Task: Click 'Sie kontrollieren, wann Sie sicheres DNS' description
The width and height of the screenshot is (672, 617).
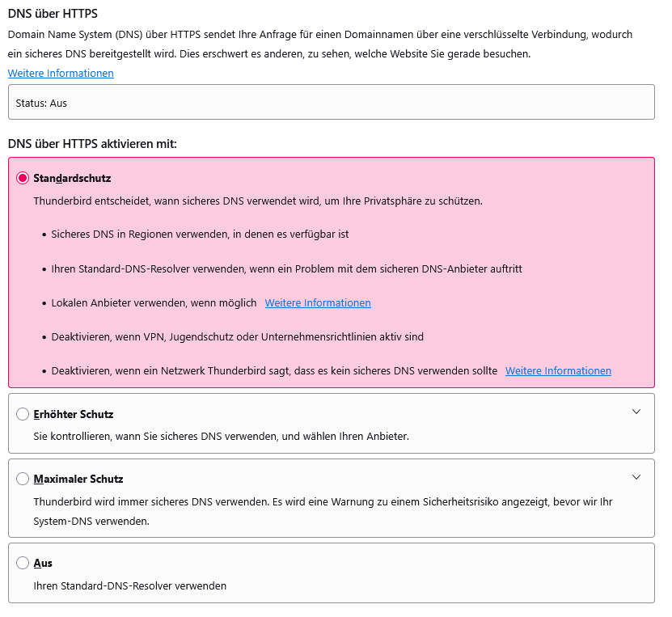Action: click(x=221, y=436)
